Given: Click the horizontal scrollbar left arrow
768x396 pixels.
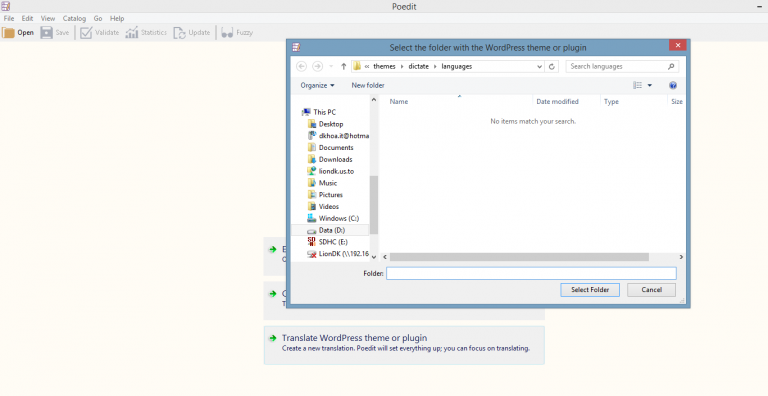Looking at the screenshot, I should [385, 257].
